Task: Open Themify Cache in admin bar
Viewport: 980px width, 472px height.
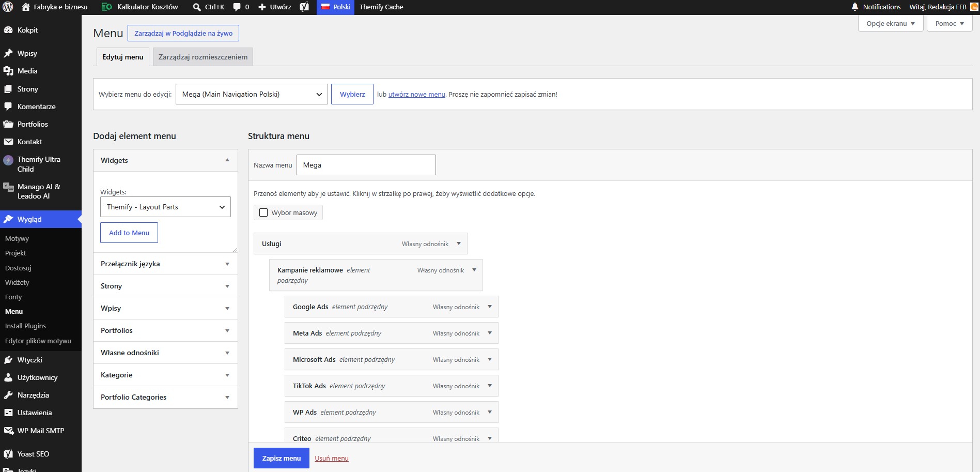Action: 381,7
